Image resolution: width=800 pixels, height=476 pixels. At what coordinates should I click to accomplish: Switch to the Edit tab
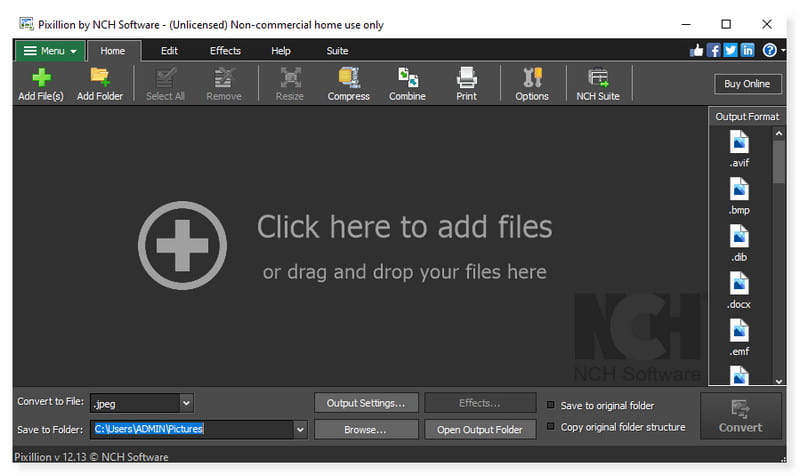point(169,50)
